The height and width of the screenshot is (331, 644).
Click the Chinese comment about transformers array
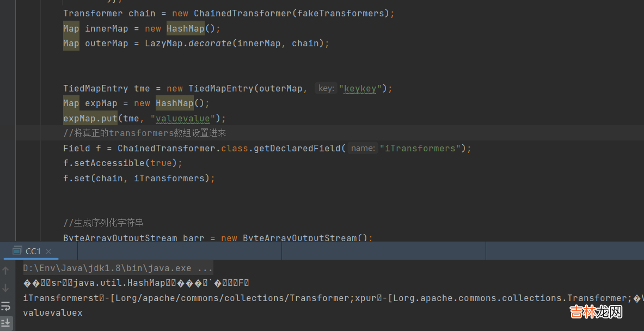(144, 133)
